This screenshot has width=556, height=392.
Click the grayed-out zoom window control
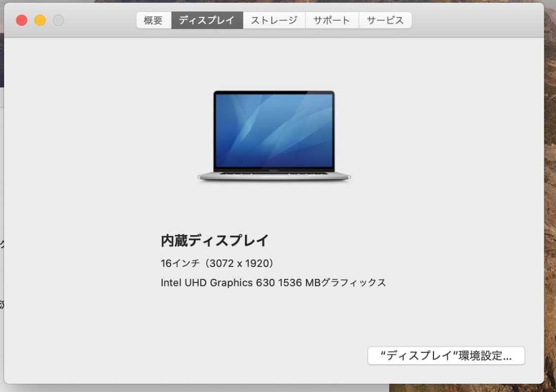tap(59, 20)
